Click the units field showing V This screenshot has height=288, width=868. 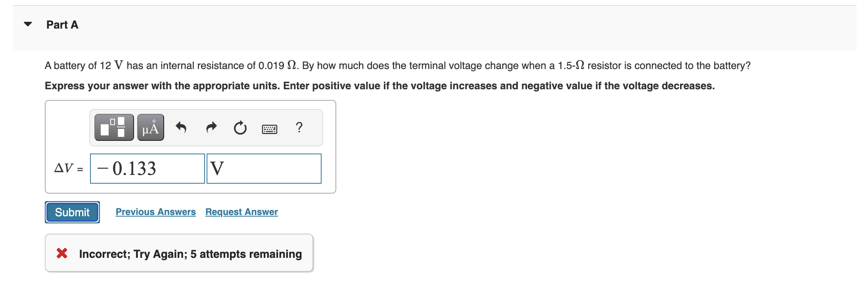pyautogui.click(x=263, y=168)
